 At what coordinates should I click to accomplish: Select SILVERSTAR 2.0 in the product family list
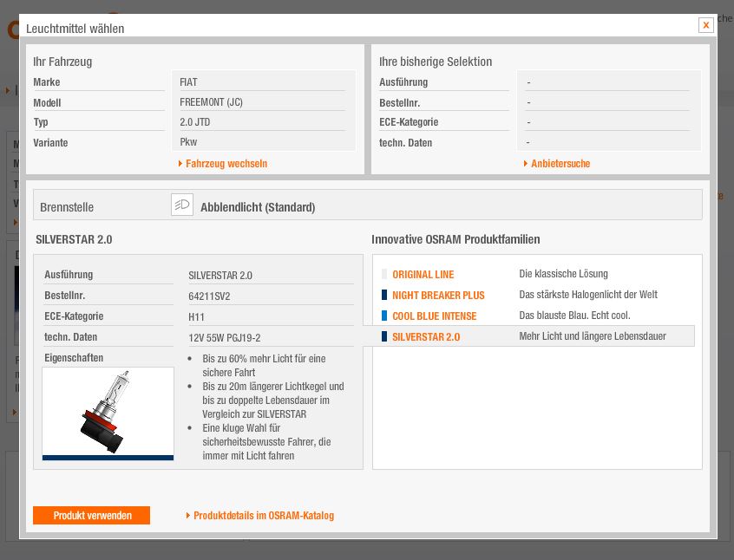pyautogui.click(x=426, y=337)
